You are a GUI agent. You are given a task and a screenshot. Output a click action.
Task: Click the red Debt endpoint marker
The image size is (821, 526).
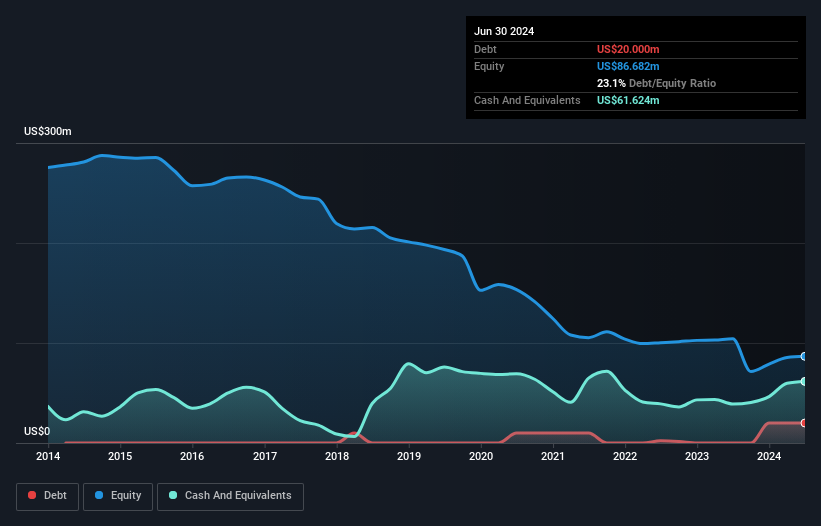tap(804, 423)
